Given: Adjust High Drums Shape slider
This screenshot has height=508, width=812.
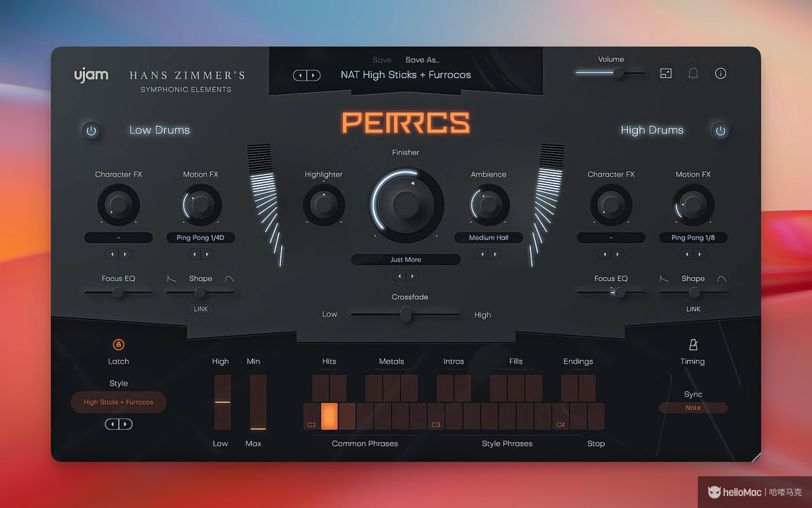Looking at the screenshot, I should [x=693, y=292].
